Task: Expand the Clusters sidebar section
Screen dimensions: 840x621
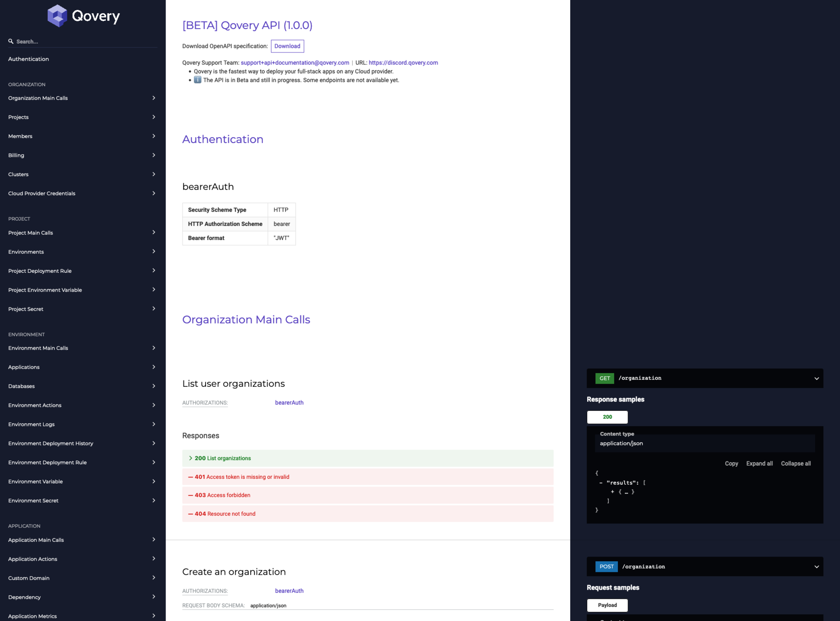Action: [x=83, y=174]
